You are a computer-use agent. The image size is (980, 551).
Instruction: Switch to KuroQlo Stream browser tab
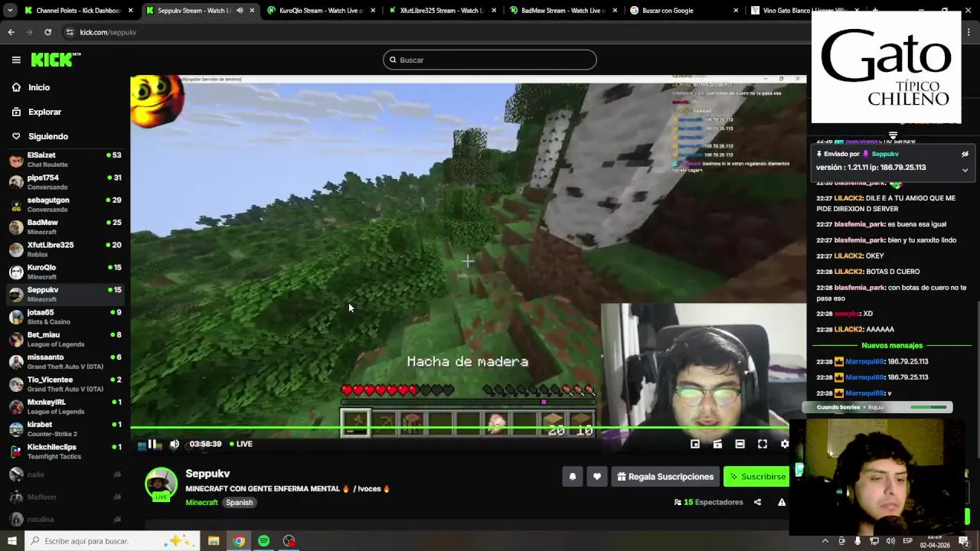(320, 11)
